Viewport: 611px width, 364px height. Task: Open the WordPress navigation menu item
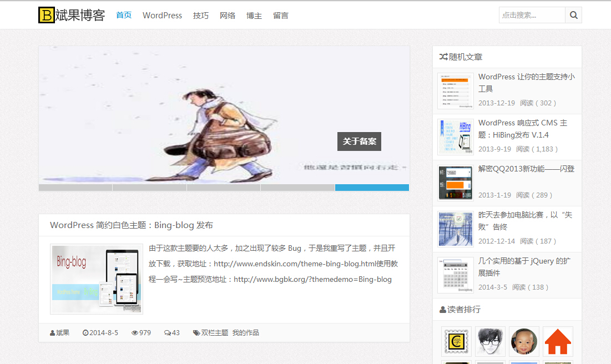162,15
